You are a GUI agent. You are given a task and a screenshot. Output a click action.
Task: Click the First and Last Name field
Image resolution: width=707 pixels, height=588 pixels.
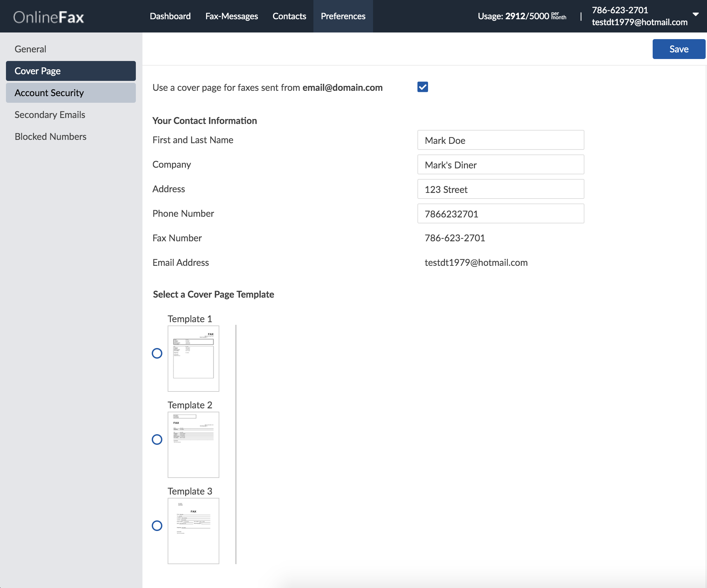click(500, 140)
